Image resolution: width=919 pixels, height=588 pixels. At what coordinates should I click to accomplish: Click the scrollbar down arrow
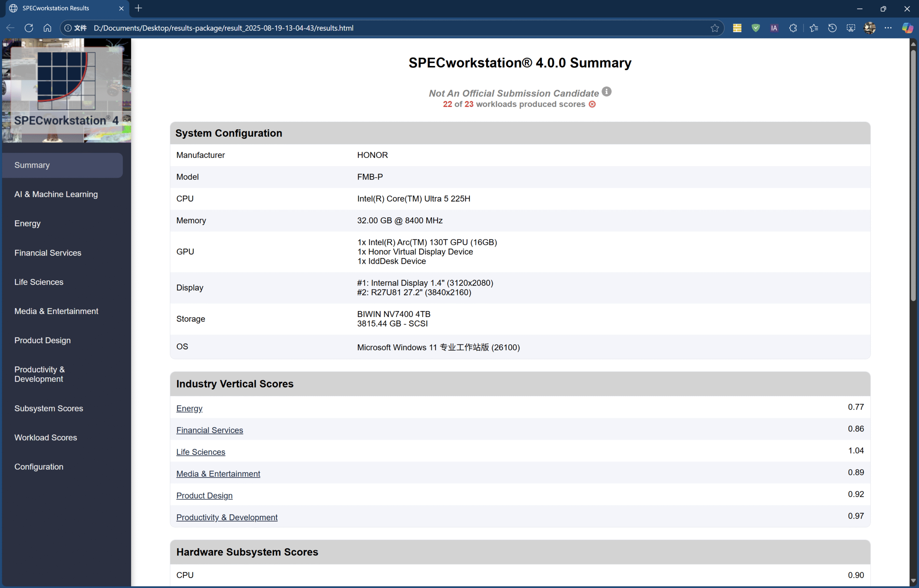coord(913,581)
